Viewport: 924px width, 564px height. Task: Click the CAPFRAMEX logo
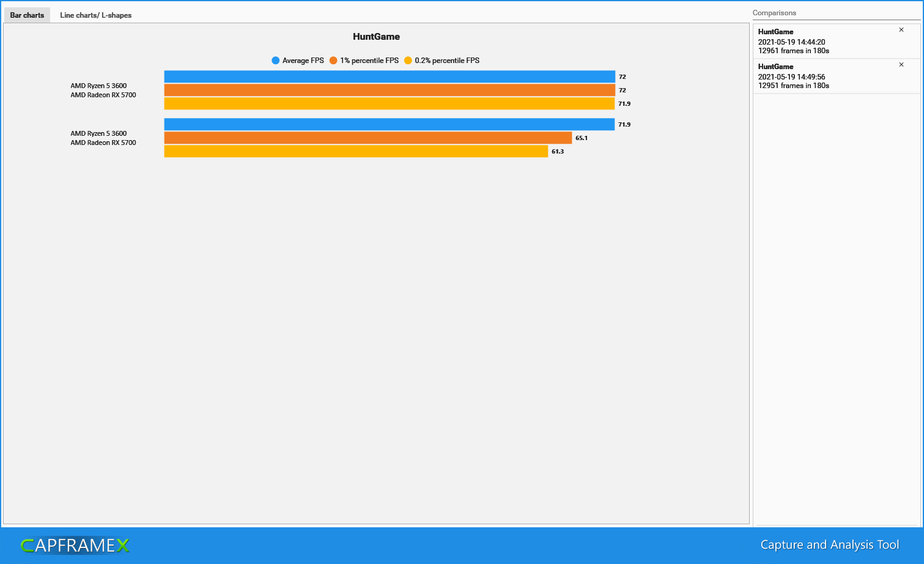(75, 545)
